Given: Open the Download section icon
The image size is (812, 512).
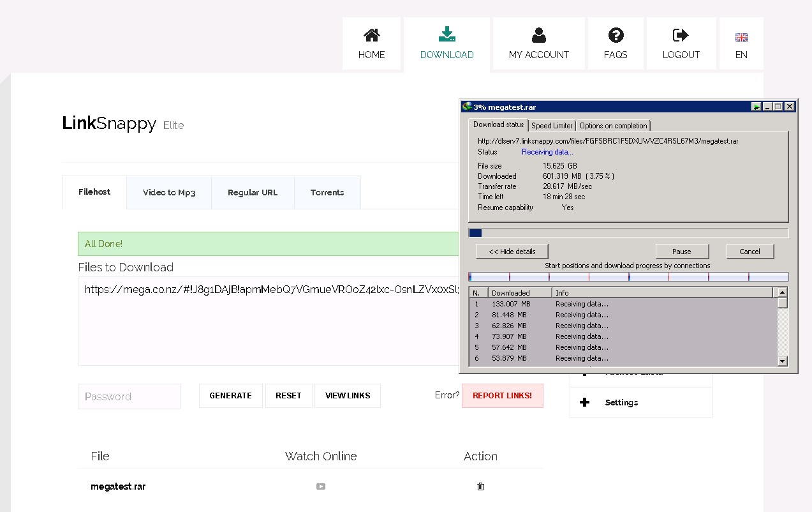Looking at the screenshot, I should pyautogui.click(x=447, y=34).
